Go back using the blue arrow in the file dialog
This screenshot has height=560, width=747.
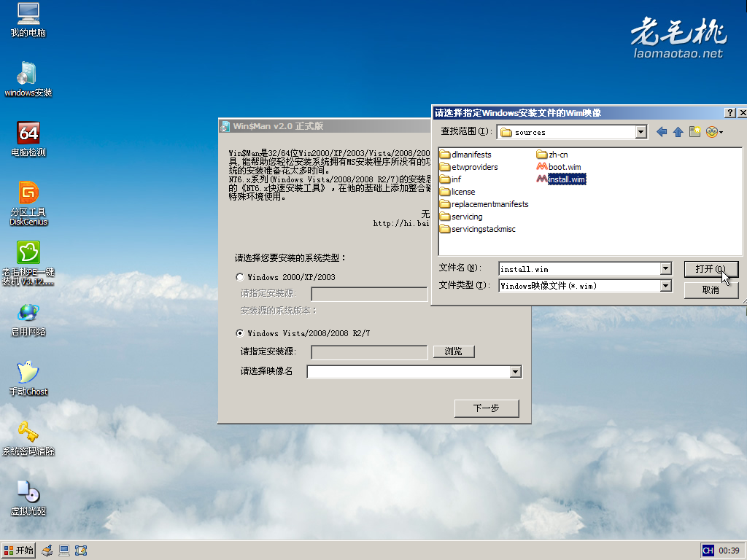point(661,132)
